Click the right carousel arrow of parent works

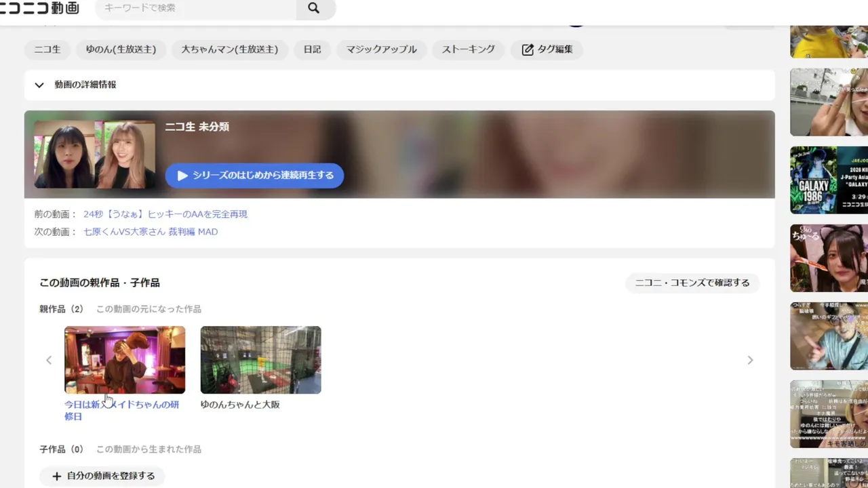[x=750, y=360]
